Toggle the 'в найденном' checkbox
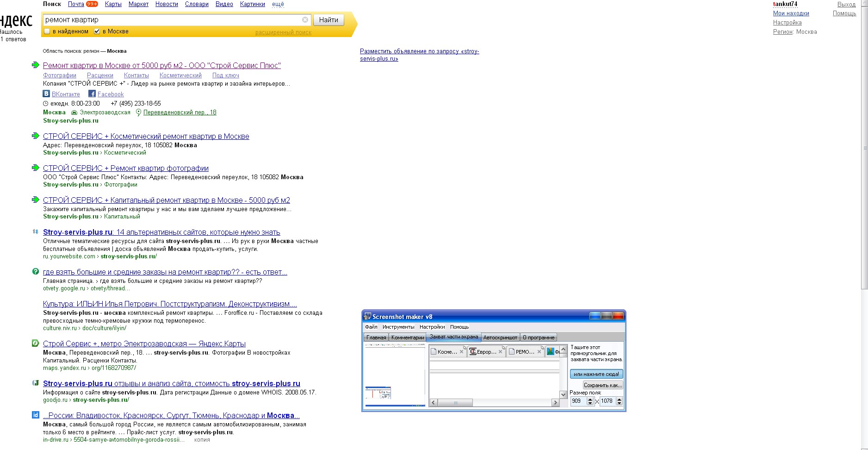The image size is (868, 450). pos(47,31)
